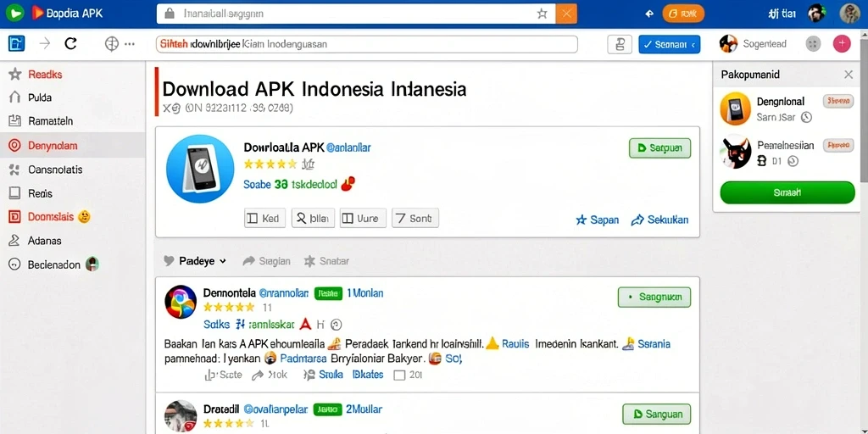
Task: Click the green play logo icon
Action: (x=14, y=13)
